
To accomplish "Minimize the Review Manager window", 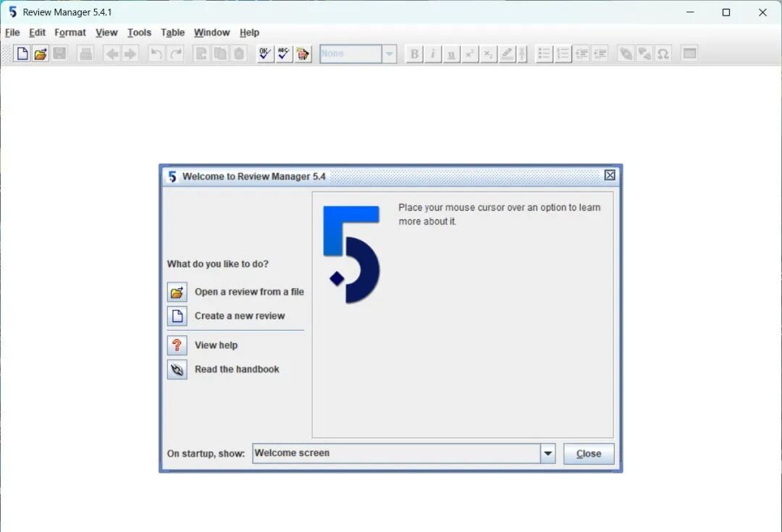I will tap(690, 12).
